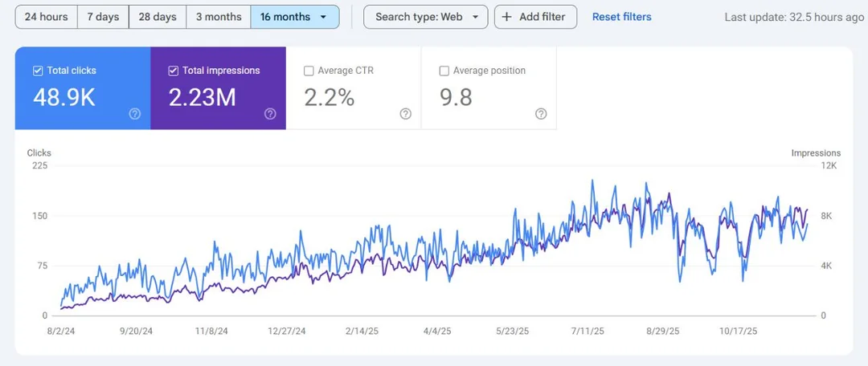Enable the Average position checkbox

point(444,71)
